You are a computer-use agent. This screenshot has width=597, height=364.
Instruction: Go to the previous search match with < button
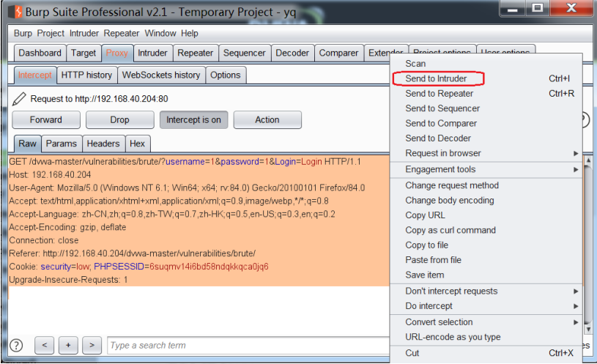pyautogui.click(x=45, y=346)
